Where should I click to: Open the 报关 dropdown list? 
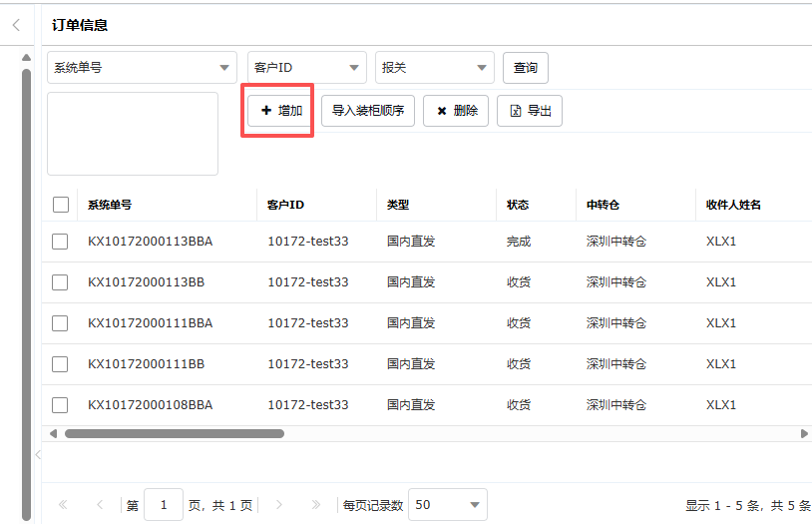(x=482, y=68)
